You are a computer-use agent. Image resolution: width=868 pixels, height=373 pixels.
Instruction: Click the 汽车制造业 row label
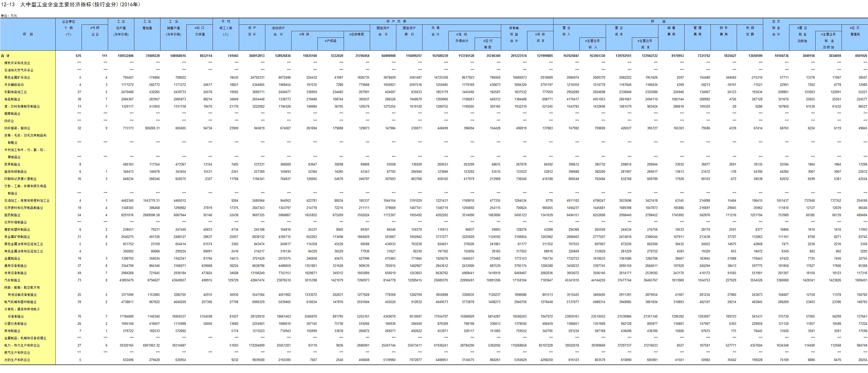[x=12, y=280]
